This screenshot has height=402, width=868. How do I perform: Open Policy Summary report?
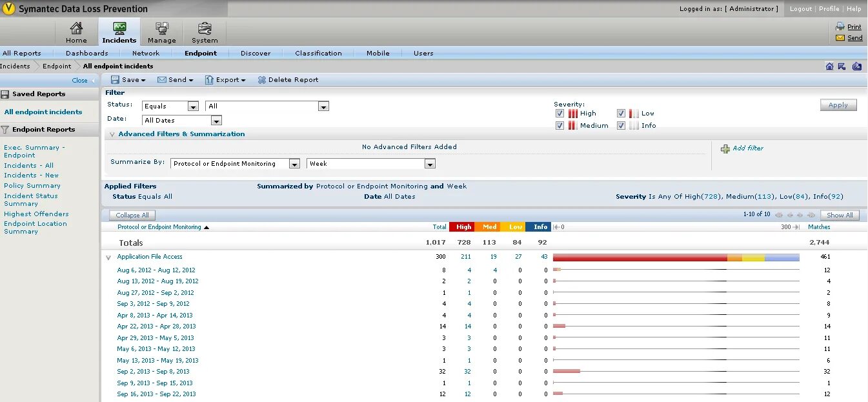coord(32,186)
